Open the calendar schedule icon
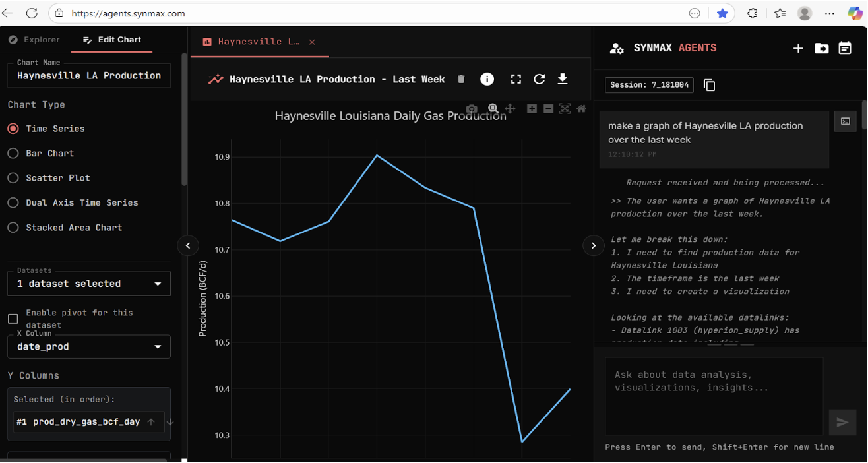 (x=845, y=48)
